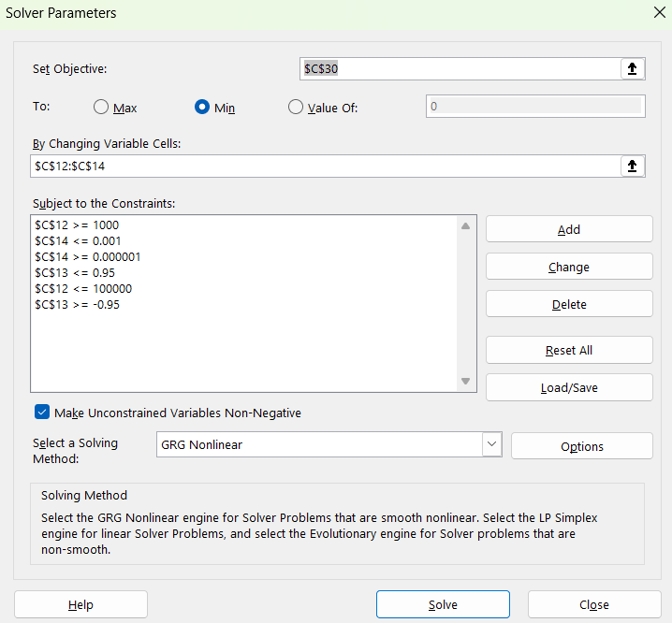Open the Solving Method dropdown
Viewport: 672px width, 623px height.
pyautogui.click(x=491, y=444)
